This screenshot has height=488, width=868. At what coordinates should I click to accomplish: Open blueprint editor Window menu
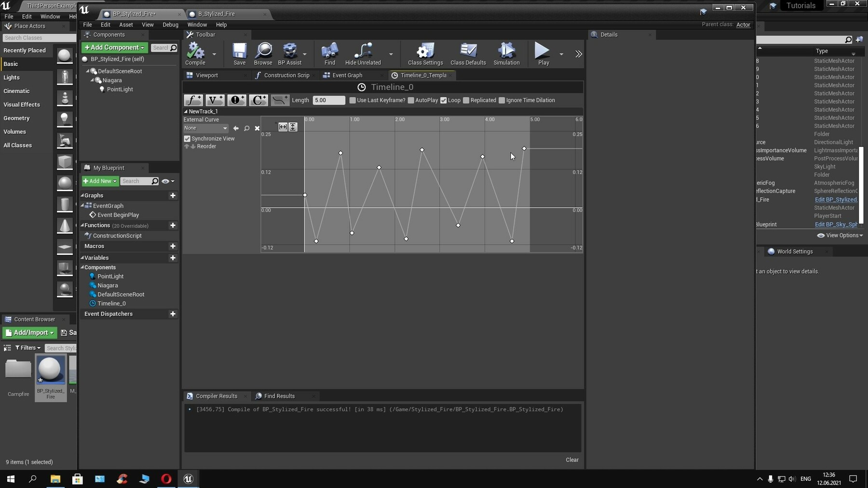point(197,25)
